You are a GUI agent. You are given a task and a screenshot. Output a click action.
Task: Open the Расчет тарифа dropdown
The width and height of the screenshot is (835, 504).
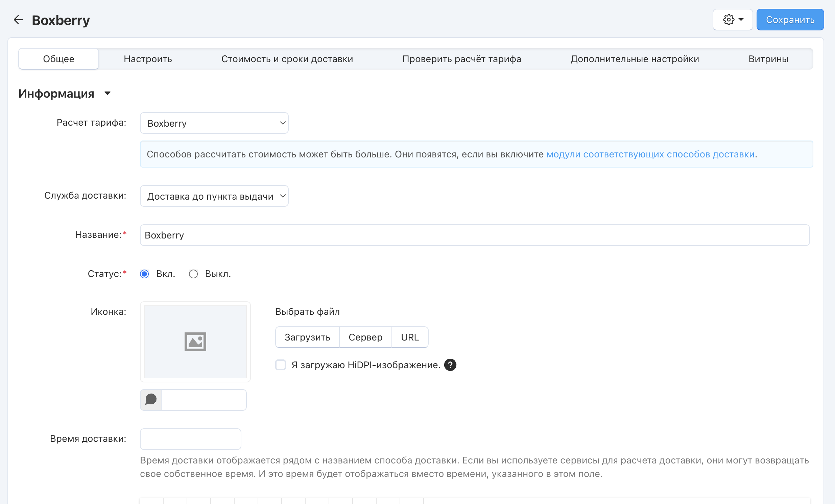[x=214, y=123]
